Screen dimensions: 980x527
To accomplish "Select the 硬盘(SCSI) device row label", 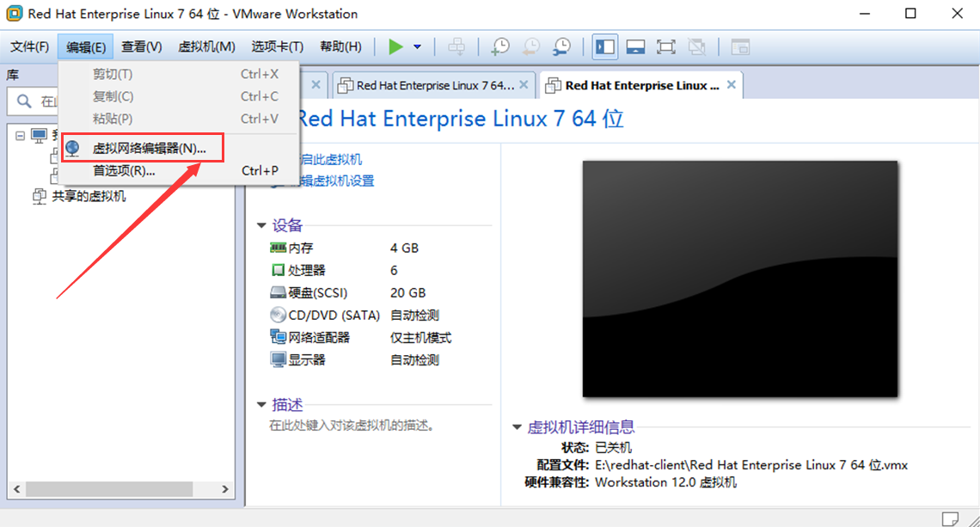I will coord(317,293).
